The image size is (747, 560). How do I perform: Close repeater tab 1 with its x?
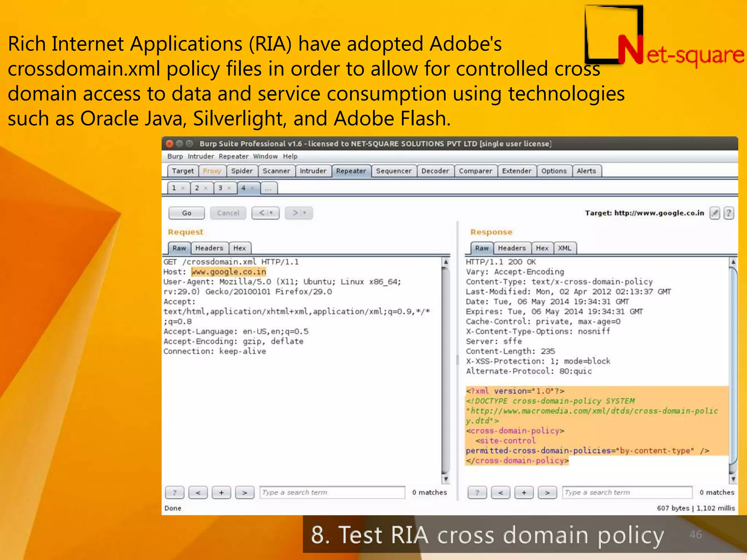click(x=183, y=188)
